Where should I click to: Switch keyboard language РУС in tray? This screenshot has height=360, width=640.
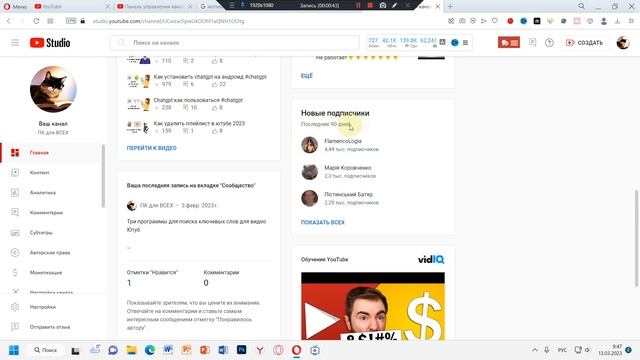(x=562, y=350)
